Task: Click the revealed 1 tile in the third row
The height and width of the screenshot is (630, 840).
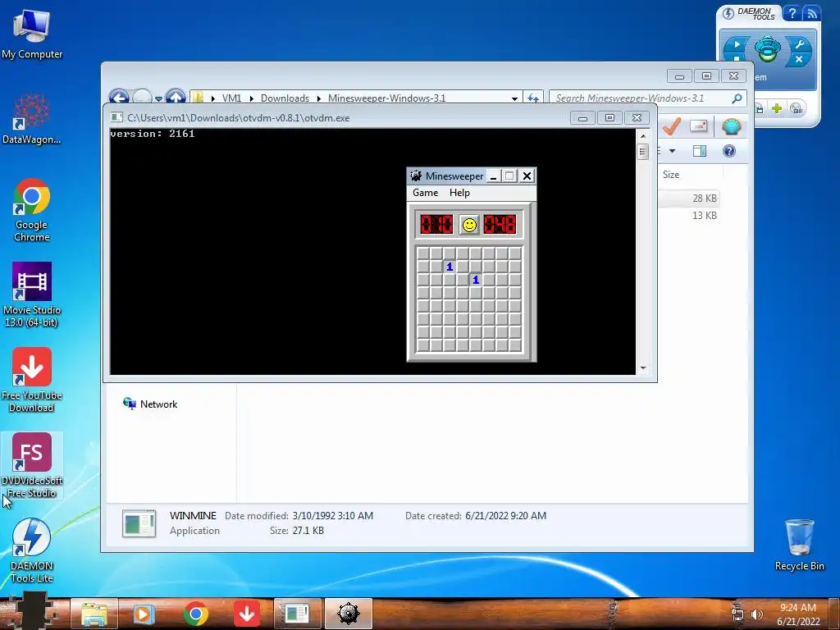Action: 475,280
